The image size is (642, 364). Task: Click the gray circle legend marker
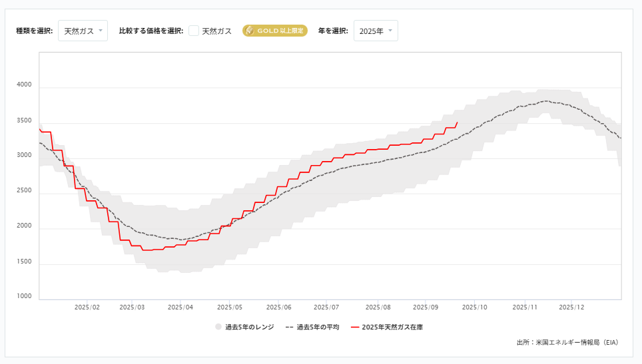(218, 327)
